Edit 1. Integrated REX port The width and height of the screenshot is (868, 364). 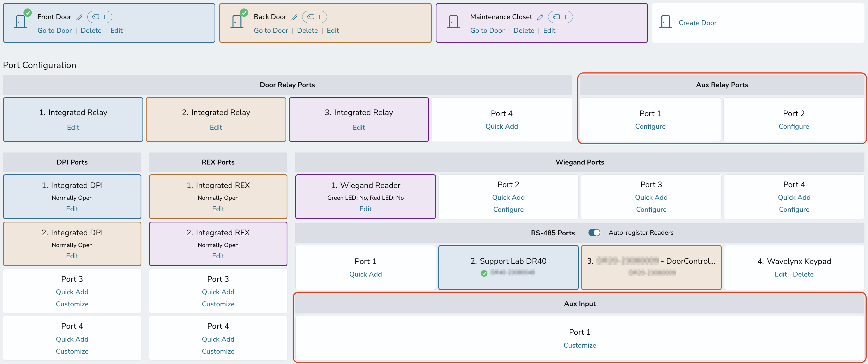point(218,209)
